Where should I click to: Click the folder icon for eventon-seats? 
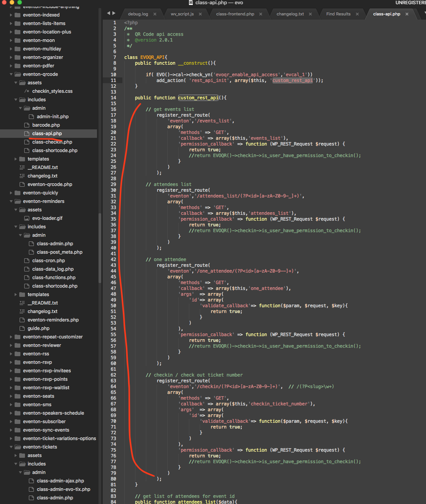pyautogui.click(x=17, y=396)
